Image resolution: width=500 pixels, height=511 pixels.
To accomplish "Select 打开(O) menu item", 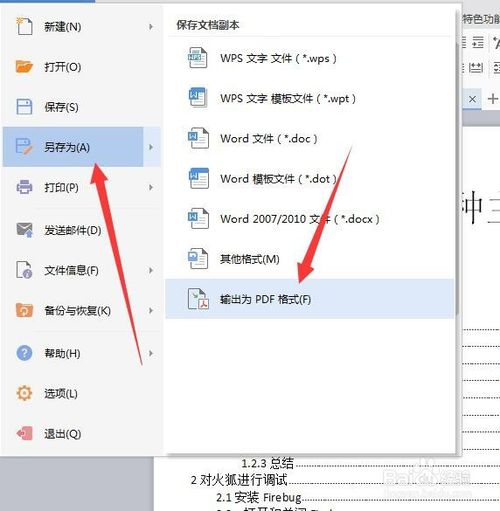I will 82,67.
